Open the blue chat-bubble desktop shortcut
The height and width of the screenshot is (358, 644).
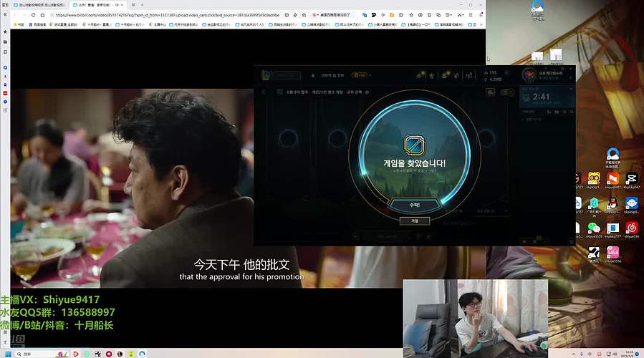click(x=632, y=205)
